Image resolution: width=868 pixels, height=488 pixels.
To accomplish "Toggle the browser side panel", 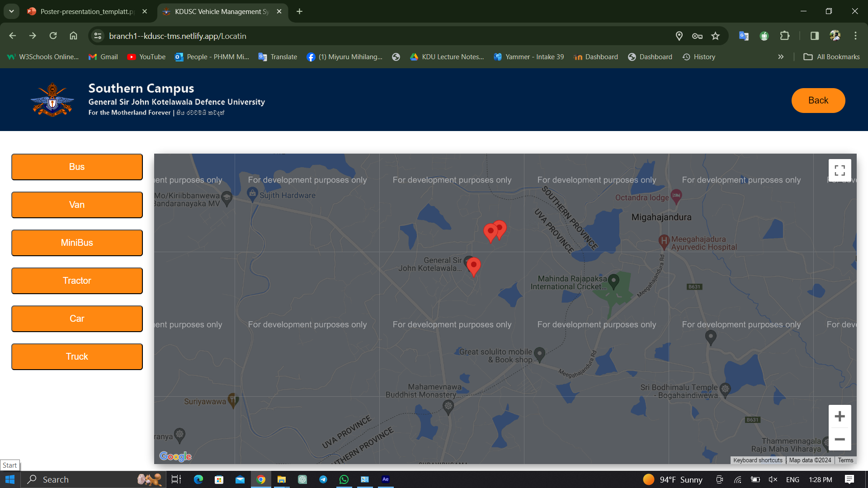I will [814, 36].
